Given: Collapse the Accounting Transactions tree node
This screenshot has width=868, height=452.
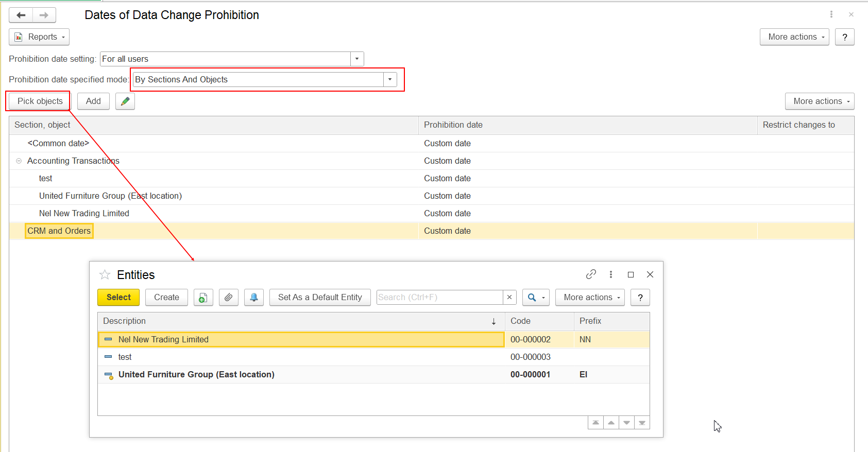Looking at the screenshot, I should (19, 161).
